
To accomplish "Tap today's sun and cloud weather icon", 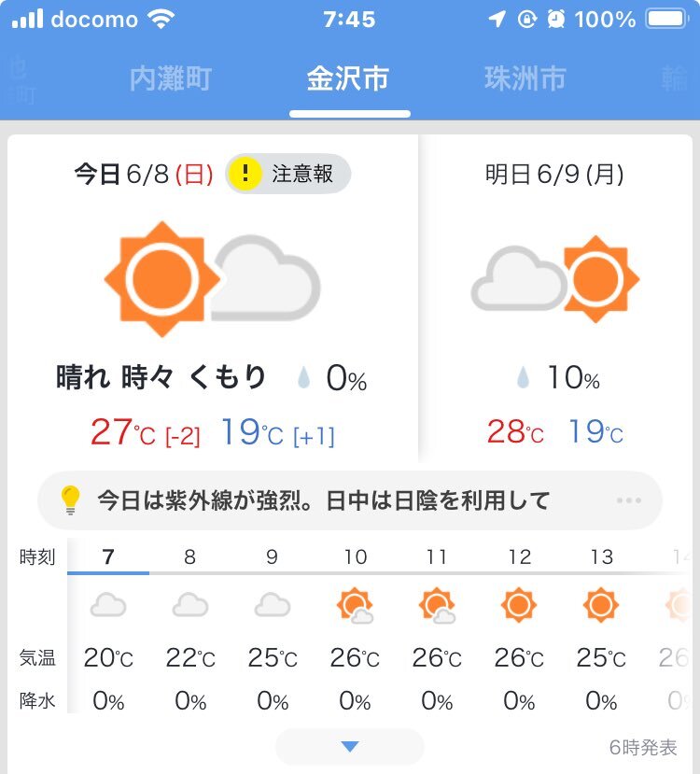I will coord(213,279).
